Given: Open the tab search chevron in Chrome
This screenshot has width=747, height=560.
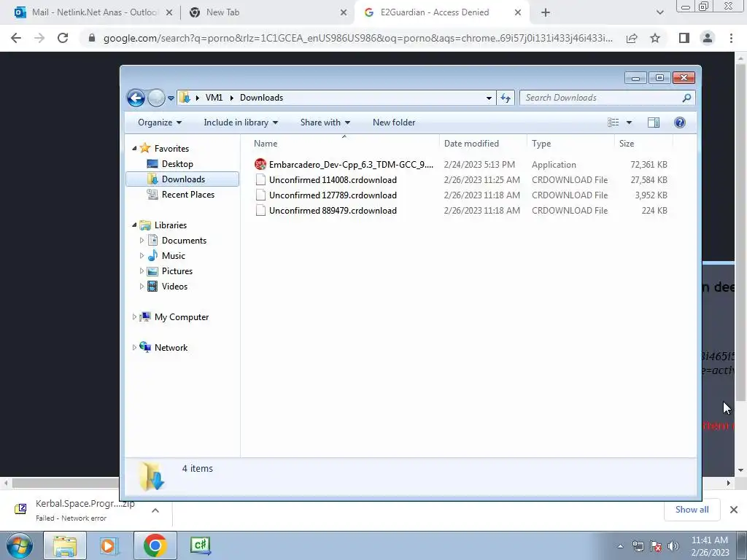Looking at the screenshot, I should tap(659, 13).
